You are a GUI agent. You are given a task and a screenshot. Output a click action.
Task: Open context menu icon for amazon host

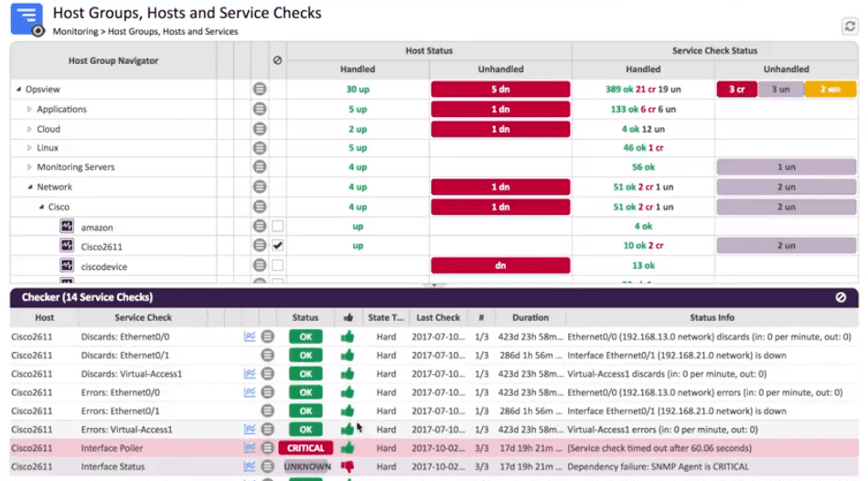tap(260, 226)
